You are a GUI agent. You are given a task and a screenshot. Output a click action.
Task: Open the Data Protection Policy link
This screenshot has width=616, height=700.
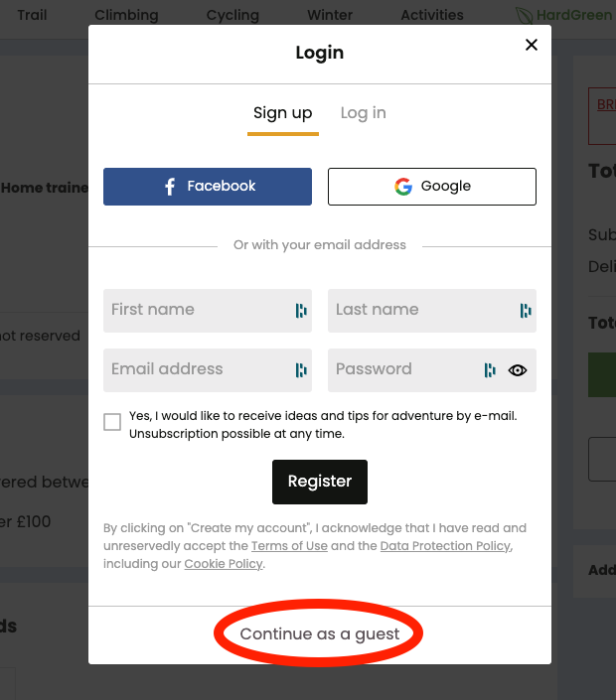click(x=445, y=545)
